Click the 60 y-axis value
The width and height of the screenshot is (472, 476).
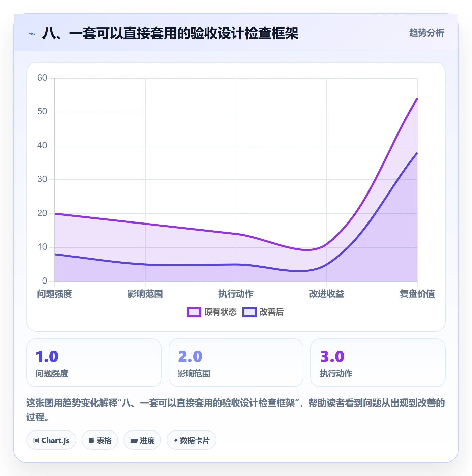click(x=42, y=78)
